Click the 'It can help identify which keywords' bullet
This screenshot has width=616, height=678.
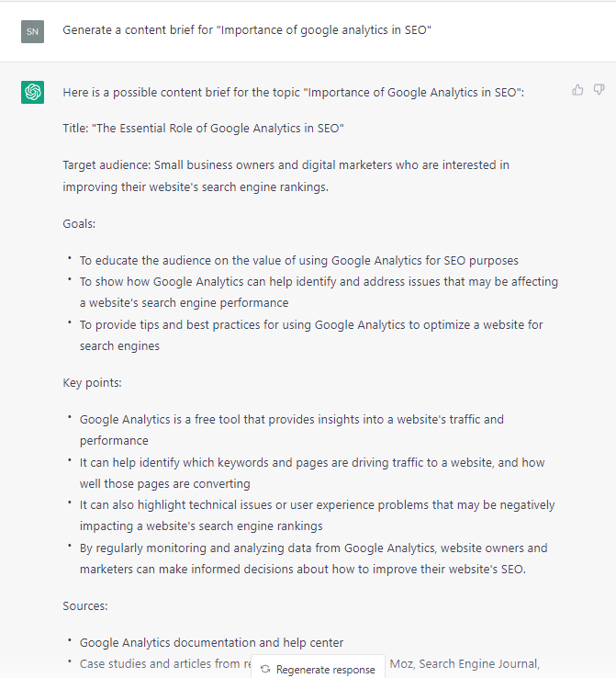(x=311, y=473)
